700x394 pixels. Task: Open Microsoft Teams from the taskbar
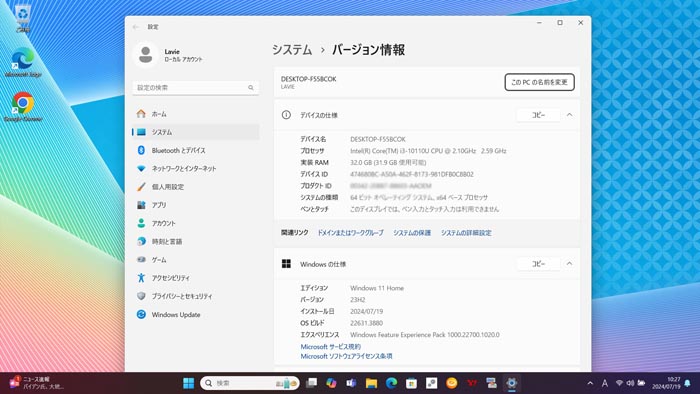(351, 383)
